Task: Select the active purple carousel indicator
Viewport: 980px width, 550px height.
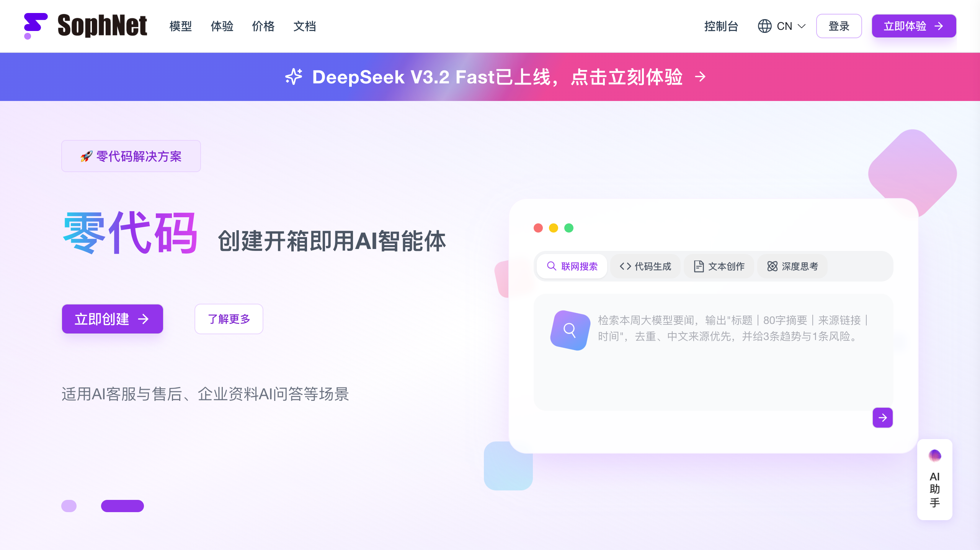Action: coord(122,506)
